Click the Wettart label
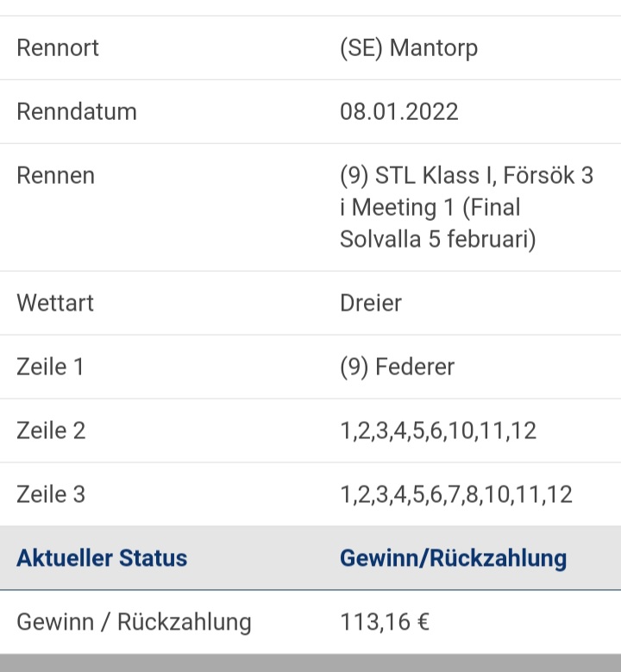 click(55, 303)
